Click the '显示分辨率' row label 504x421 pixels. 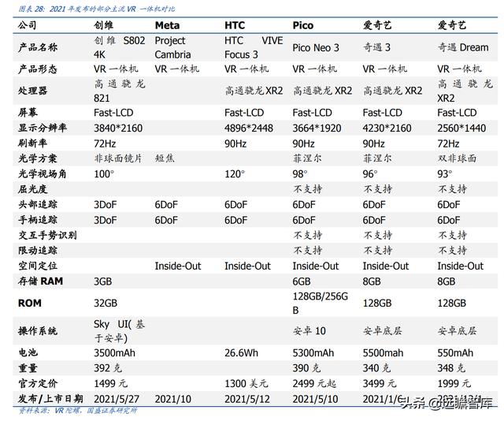coord(43,128)
